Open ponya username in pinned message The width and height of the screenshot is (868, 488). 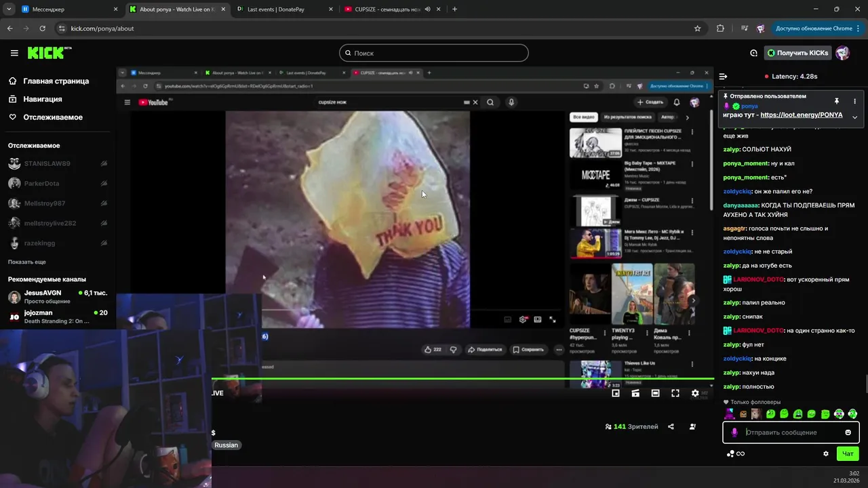[x=749, y=106]
